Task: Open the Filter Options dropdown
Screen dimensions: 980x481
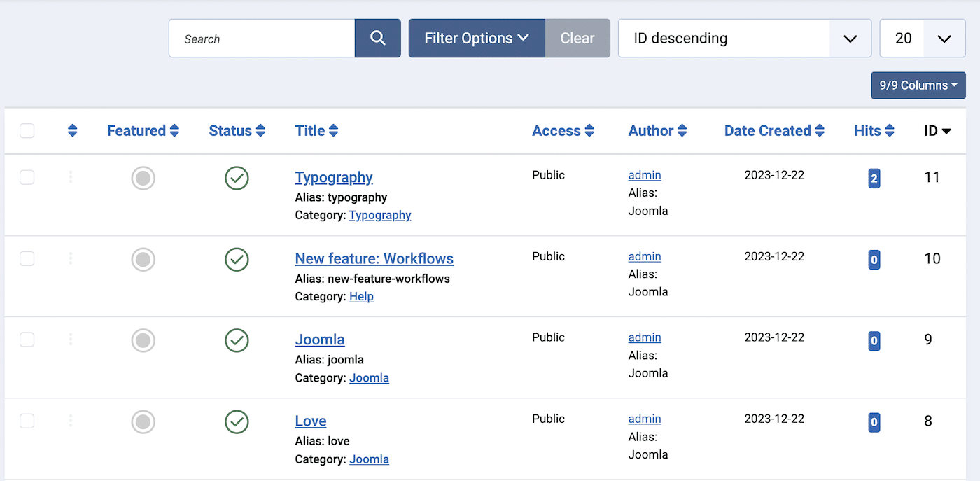Action: [x=476, y=38]
